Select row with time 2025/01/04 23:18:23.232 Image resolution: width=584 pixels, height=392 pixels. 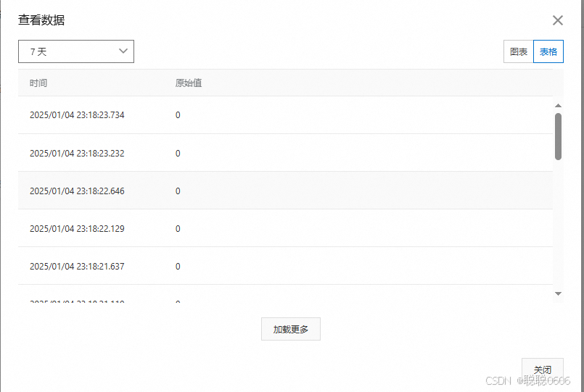[285, 153]
